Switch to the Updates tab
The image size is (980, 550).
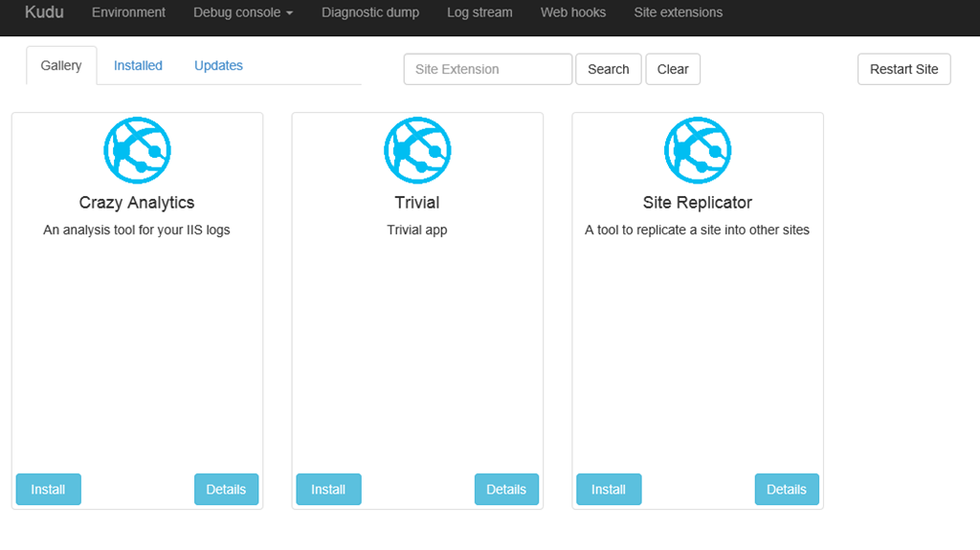pos(218,66)
